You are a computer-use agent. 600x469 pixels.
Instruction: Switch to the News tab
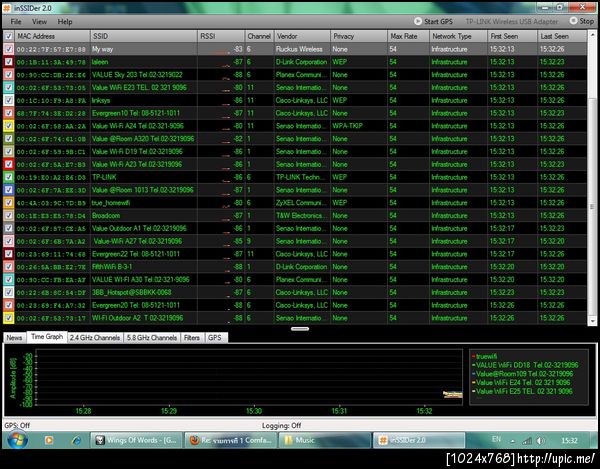point(15,337)
